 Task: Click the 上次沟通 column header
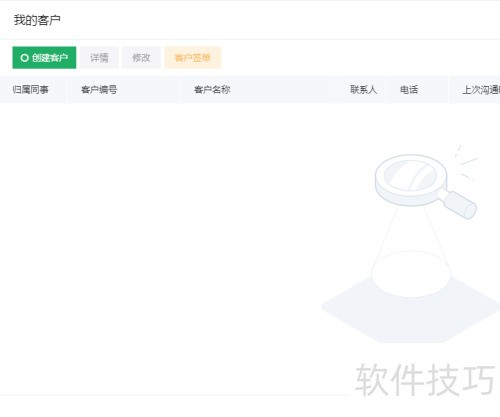coord(481,90)
